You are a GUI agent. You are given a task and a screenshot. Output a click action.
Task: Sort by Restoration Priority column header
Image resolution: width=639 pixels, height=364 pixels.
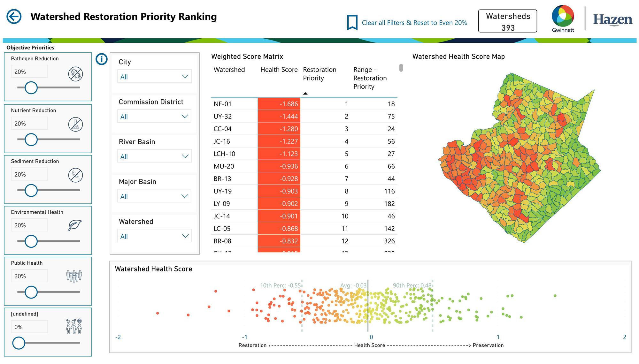(x=319, y=74)
